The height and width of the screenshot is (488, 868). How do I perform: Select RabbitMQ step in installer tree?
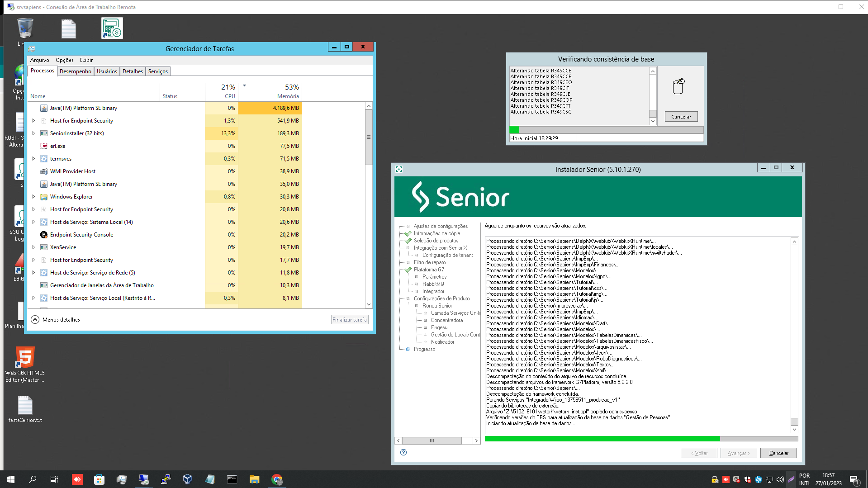point(433,284)
